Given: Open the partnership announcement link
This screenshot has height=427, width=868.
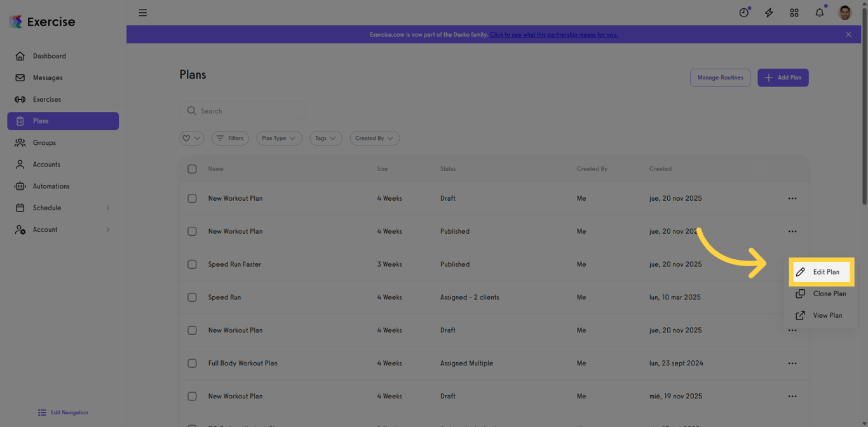Looking at the screenshot, I should 553,34.
